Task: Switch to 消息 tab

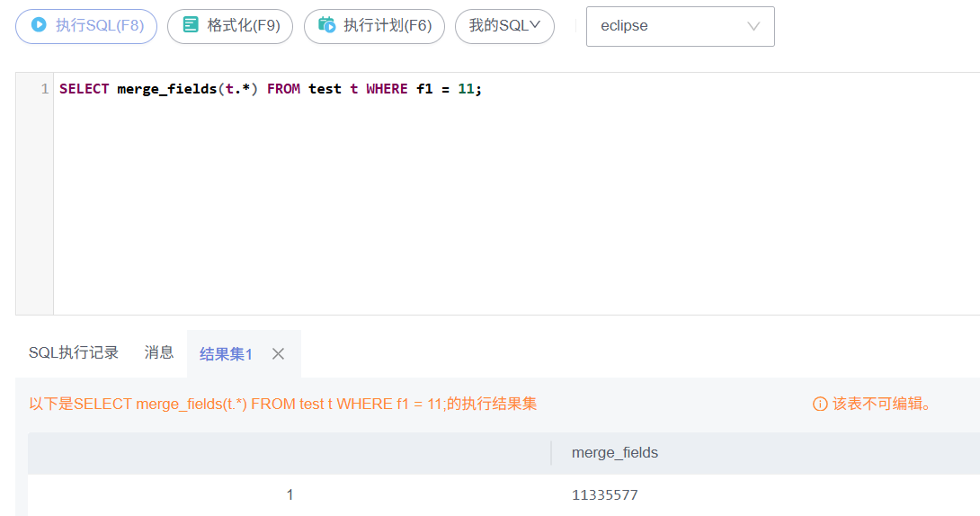Action: [x=159, y=353]
